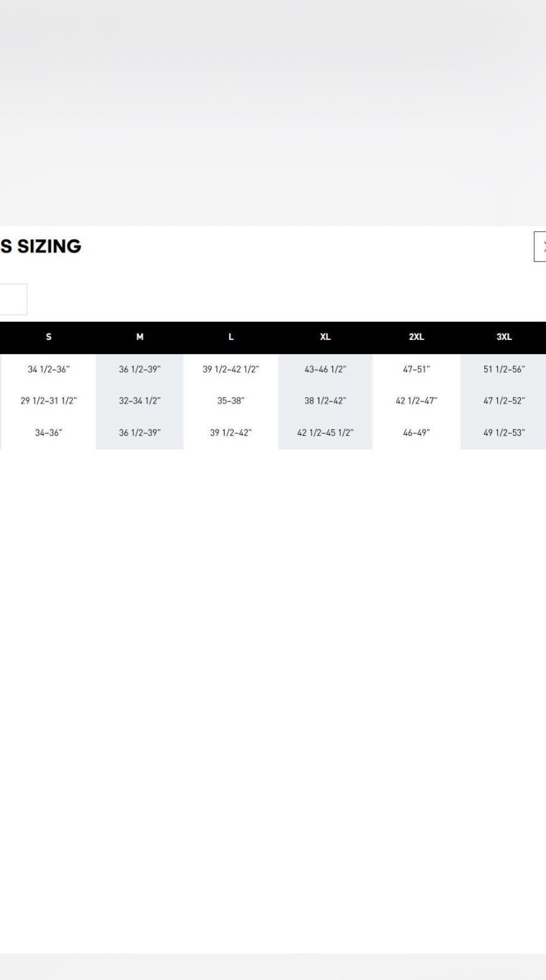Screen dimensions: 546x980
Task: Select the 39 1/2–42 1/2" measurement cell
Action: (231, 369)
